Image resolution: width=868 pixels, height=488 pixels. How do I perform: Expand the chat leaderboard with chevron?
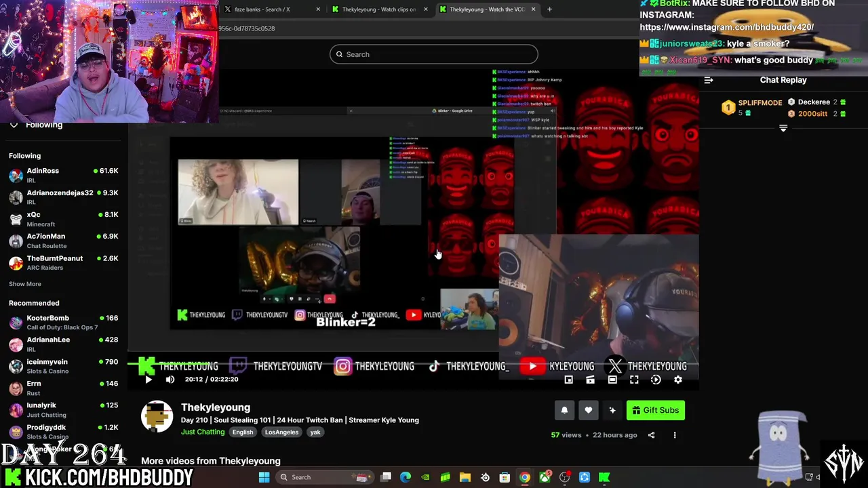pos(783,128)
